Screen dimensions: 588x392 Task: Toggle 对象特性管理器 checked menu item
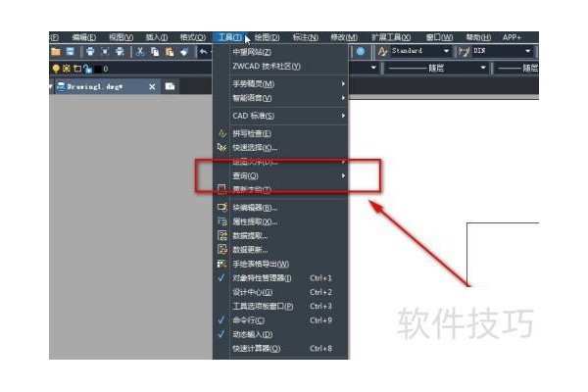(x=280, y=278)
